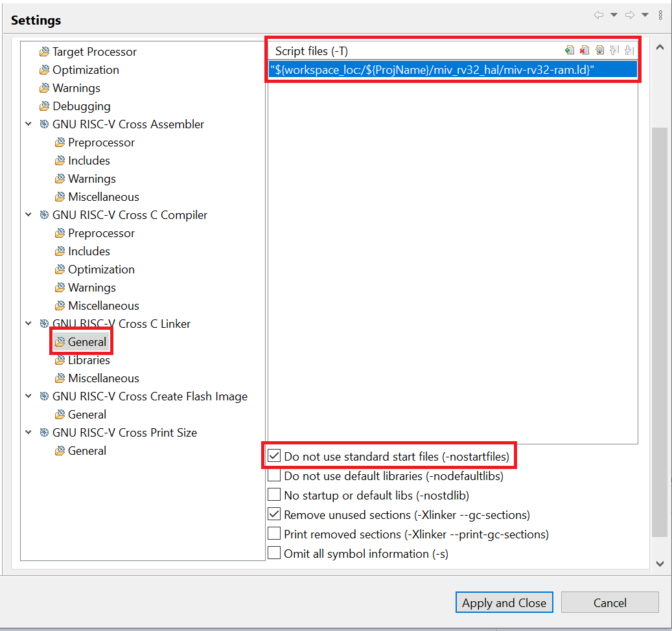
Task: Click the Forward navigation arrow icon
Action: tap(630, 15)
